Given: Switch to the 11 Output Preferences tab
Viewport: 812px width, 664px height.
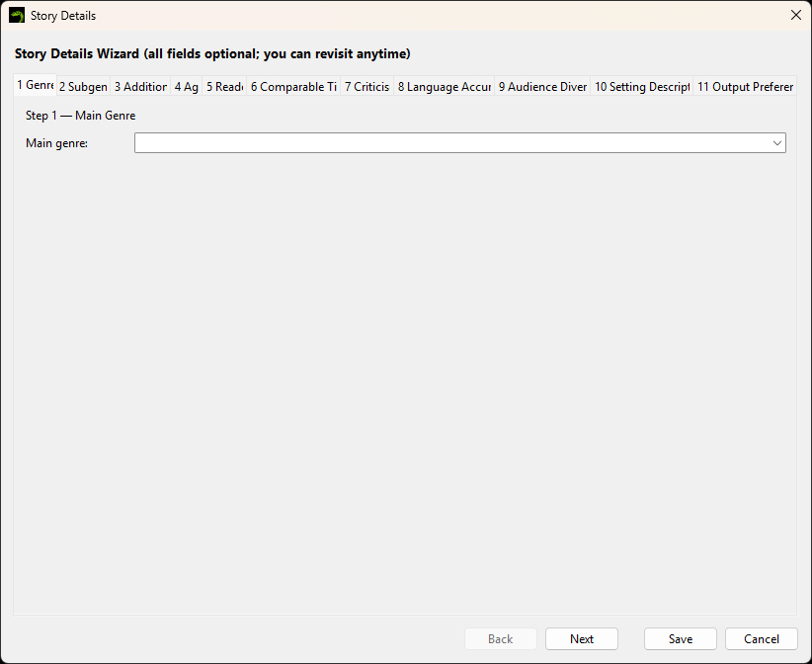Looking at the screenshot, I should (745, 86).
